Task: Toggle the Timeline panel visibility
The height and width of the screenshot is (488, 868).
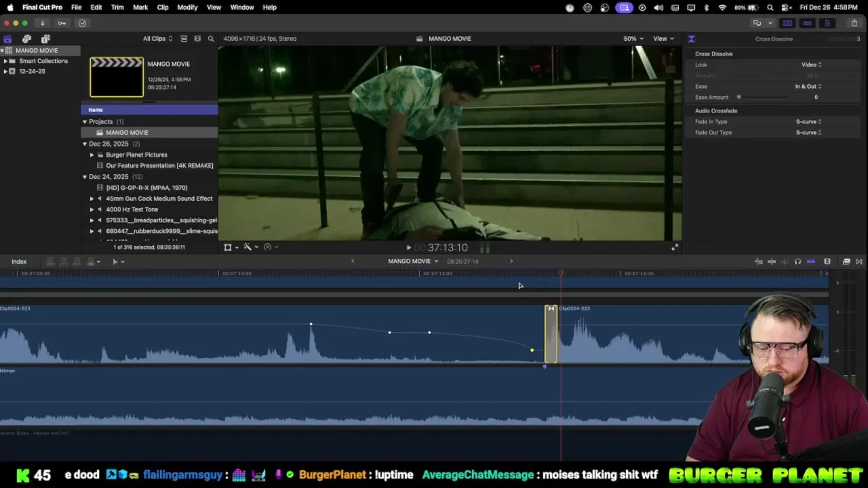Action: pyautogui.click(x=807, y=23)
